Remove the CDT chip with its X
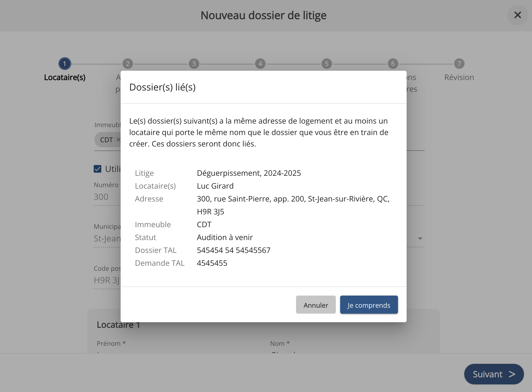Screen dimensions: 532x392 [118, 140]
